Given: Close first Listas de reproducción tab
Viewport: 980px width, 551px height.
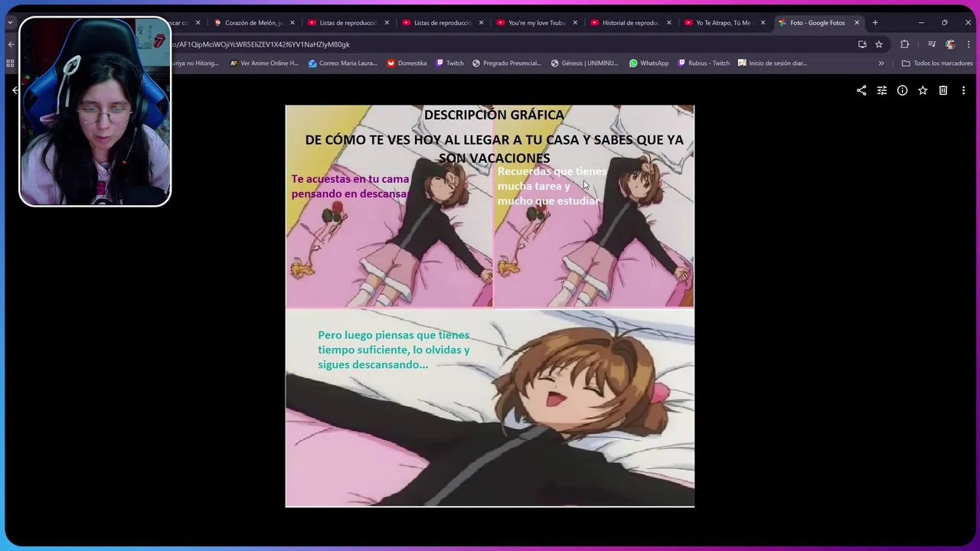Looking at the screenshot, I should pyautogui.click(x=387, y=23).
